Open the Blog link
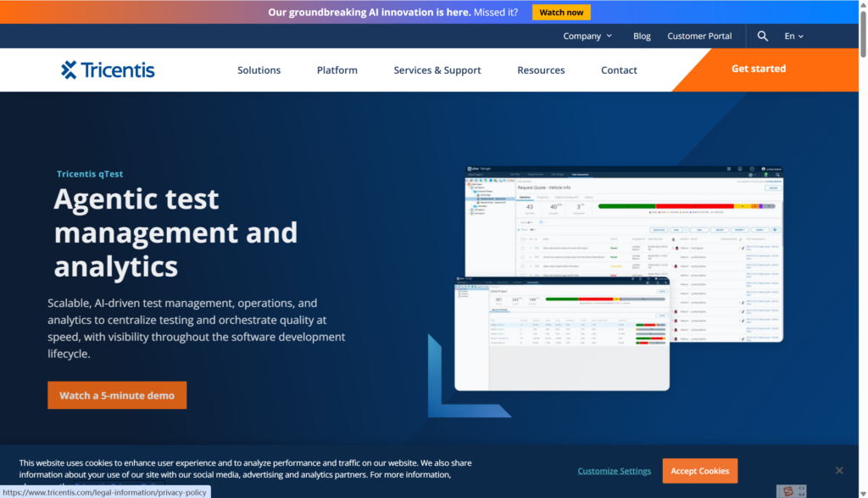The width and height of the screenshot is (868, 498). point(642,36)
